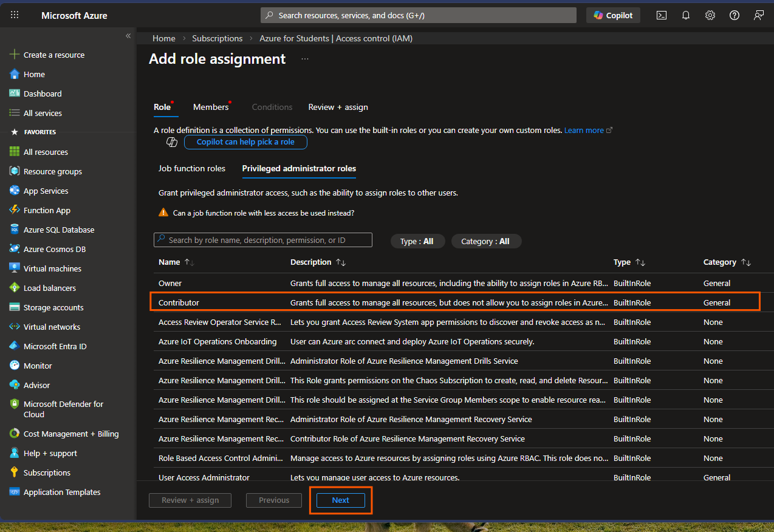Click the Help + support icon
Viewport: 774px width, 532px height.
coord(15,453)
